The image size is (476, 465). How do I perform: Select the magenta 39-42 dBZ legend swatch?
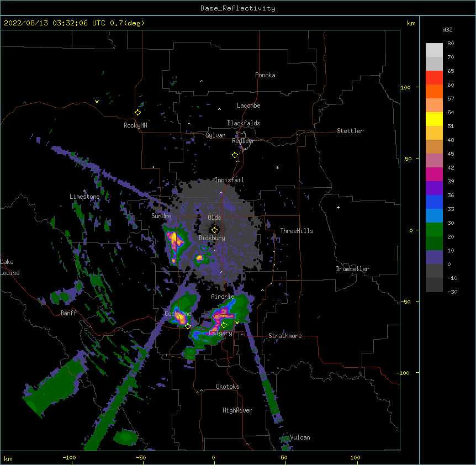434,175
